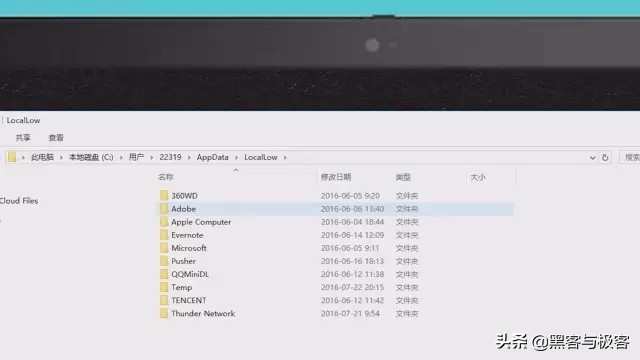
Task: Click the Microsoft folder icon
Action: pos(164,248)
